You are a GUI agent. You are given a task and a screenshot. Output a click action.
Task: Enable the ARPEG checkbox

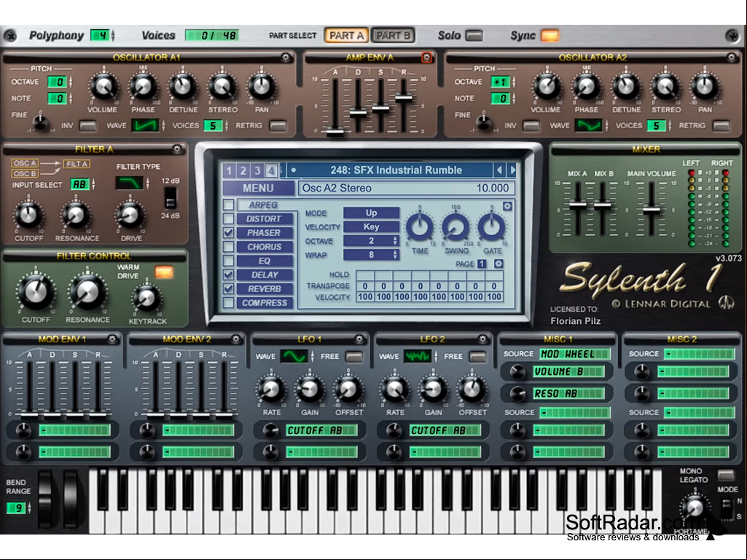pos(229,205)
